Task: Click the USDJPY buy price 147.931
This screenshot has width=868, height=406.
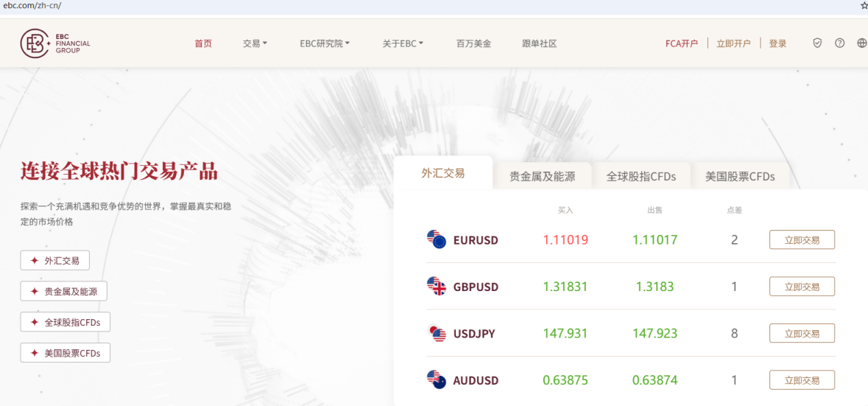Action: (x=565, y=334)
